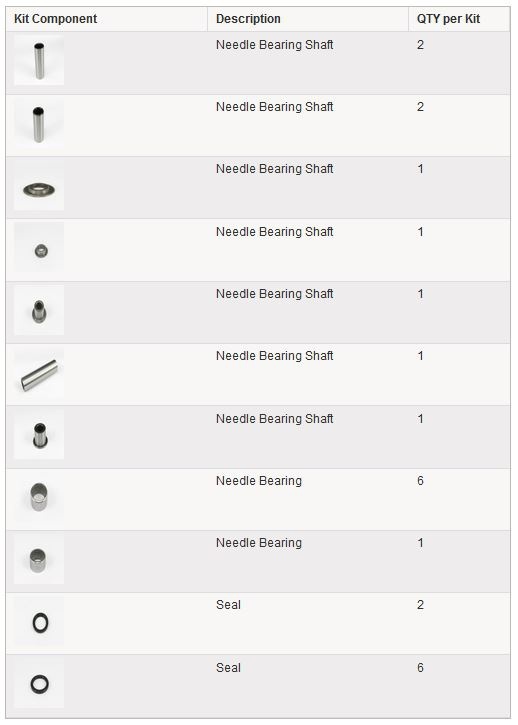Image resolution: width=518 pixels, height=725 pixels.
Task: Click the first Needle Bearing Shaft description
Action: [x=275, y=45]
